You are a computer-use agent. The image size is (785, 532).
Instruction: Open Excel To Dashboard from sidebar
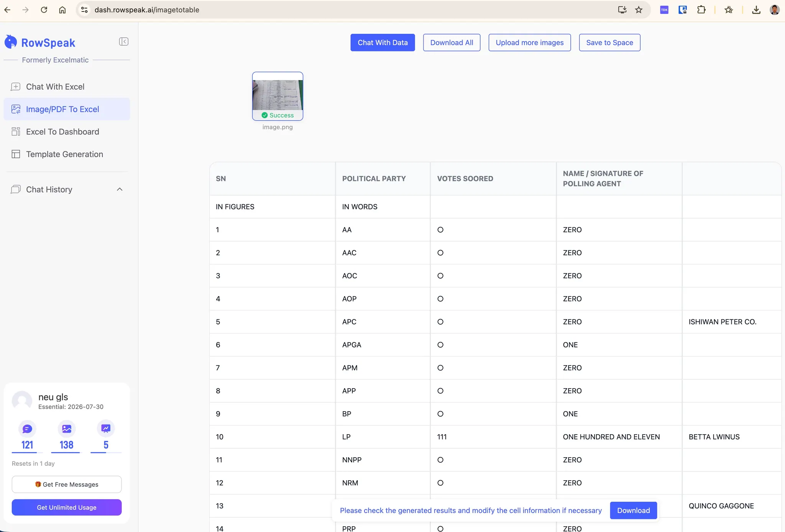point(67,131)
